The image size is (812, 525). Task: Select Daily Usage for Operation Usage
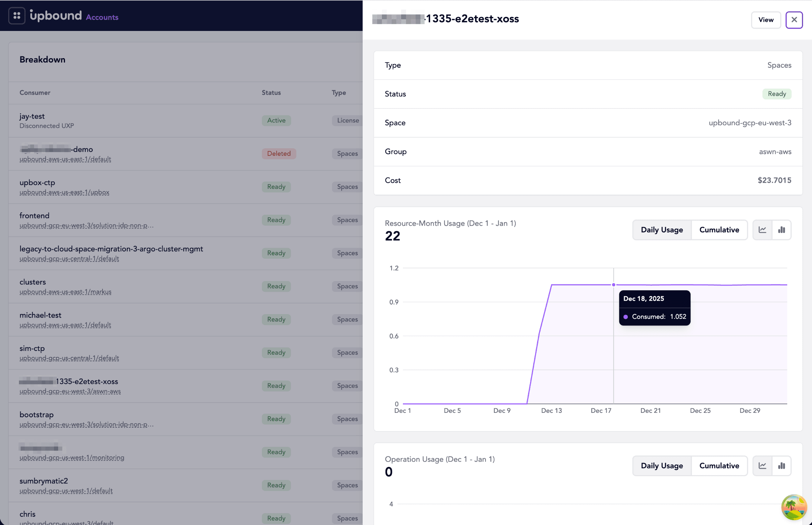pos(662,466)
